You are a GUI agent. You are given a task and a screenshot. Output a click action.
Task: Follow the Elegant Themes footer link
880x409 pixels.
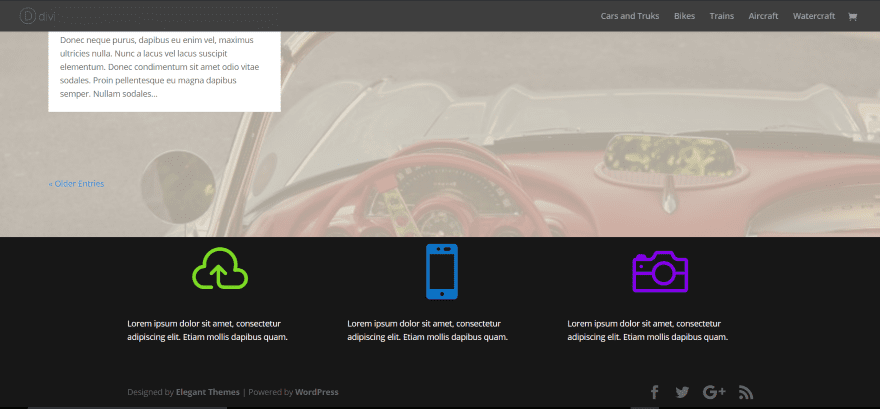(208, 392)
